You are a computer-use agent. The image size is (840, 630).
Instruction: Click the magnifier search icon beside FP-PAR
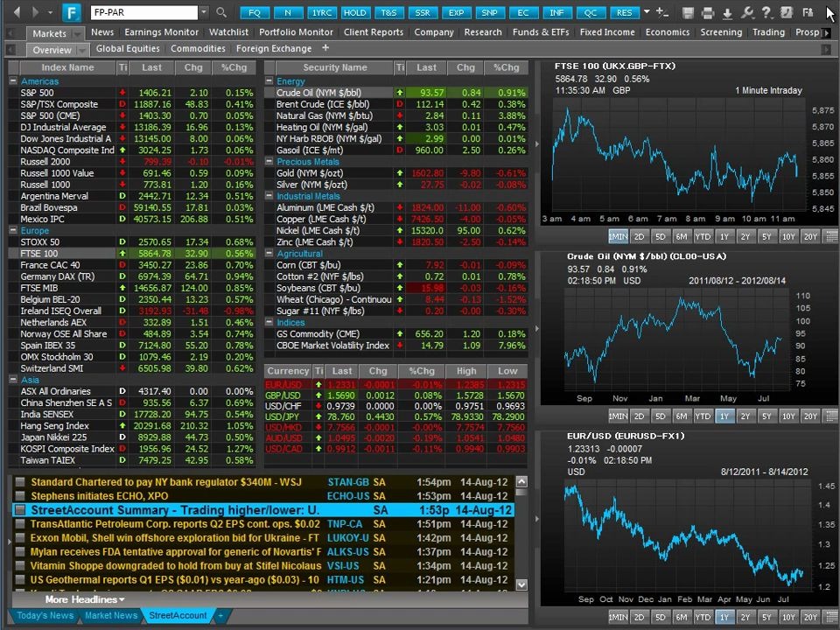coord(221,11)
